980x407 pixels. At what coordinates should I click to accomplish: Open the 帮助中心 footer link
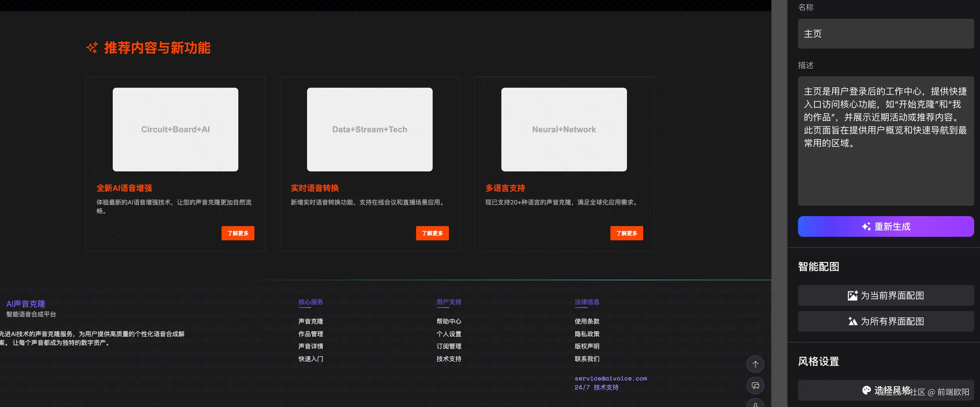coord(449,321)
